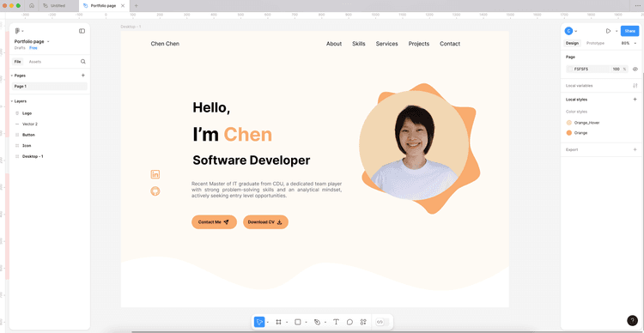Add an export setting with plus

coord(635,149)
